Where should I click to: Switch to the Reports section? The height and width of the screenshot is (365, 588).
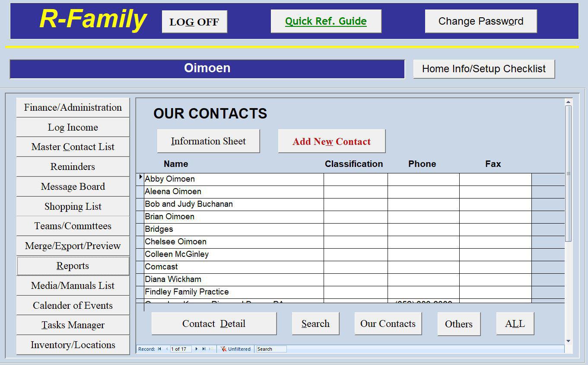point(73,266)
